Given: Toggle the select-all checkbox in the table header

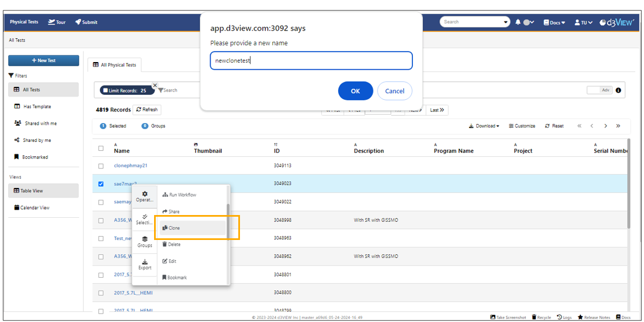Looking at the screenshot, I should point(101,149).
